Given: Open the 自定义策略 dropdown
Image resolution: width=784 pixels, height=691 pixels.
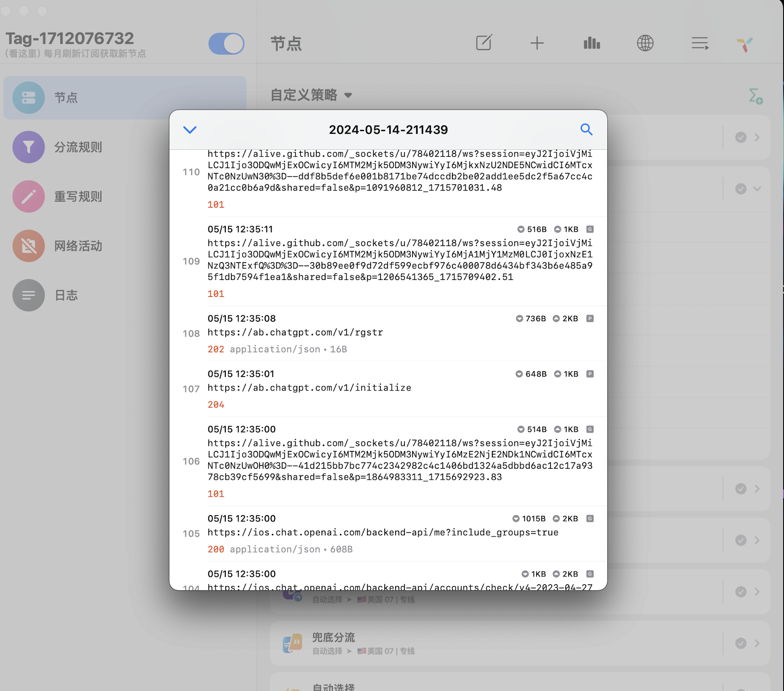Looking at the screenshot, I should click(x=311, y=95).
